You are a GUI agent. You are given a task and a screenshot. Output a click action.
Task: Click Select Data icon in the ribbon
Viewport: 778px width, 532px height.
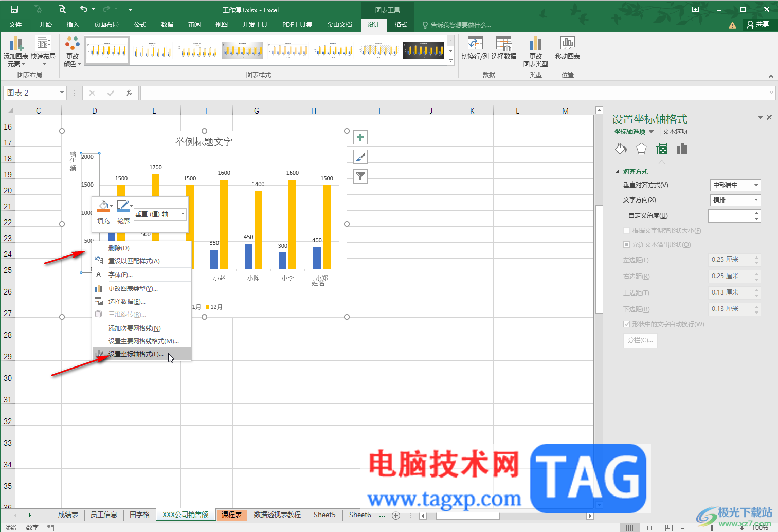coord(504,48)
